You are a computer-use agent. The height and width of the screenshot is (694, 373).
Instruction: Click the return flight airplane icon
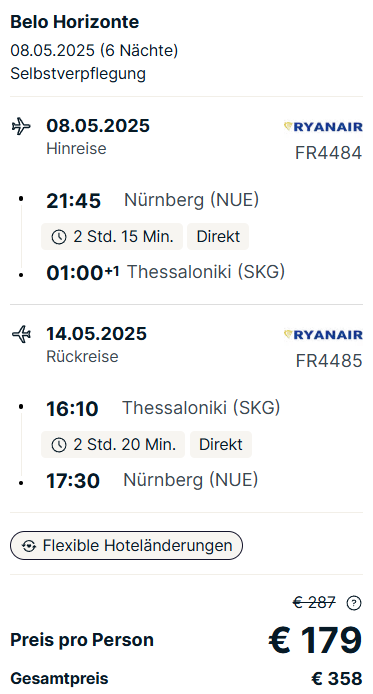pos(21,334)
